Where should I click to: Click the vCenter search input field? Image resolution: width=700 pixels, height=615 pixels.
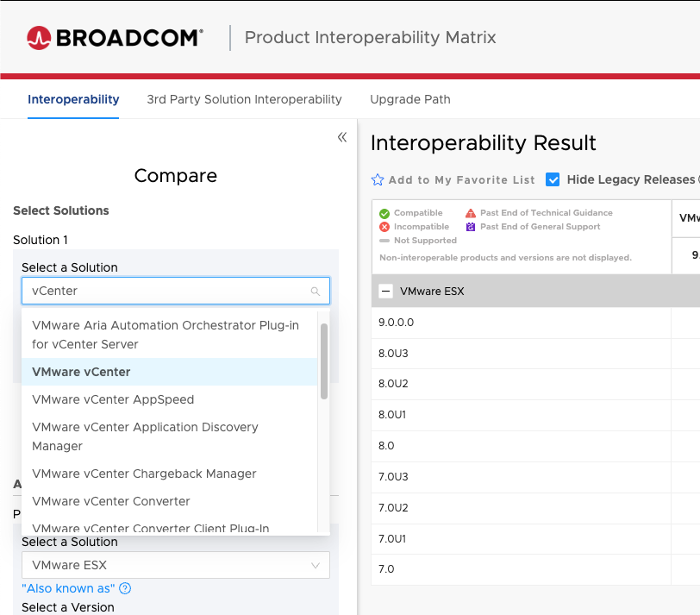click(168, 292)
